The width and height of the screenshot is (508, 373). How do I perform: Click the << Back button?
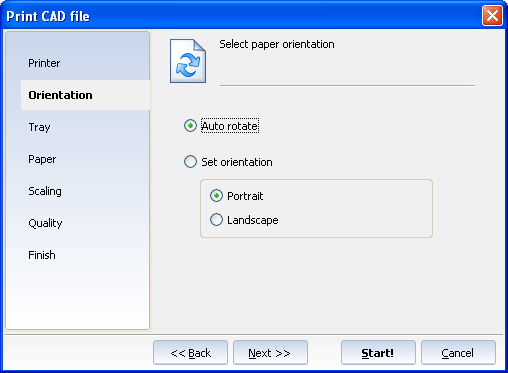190,352
